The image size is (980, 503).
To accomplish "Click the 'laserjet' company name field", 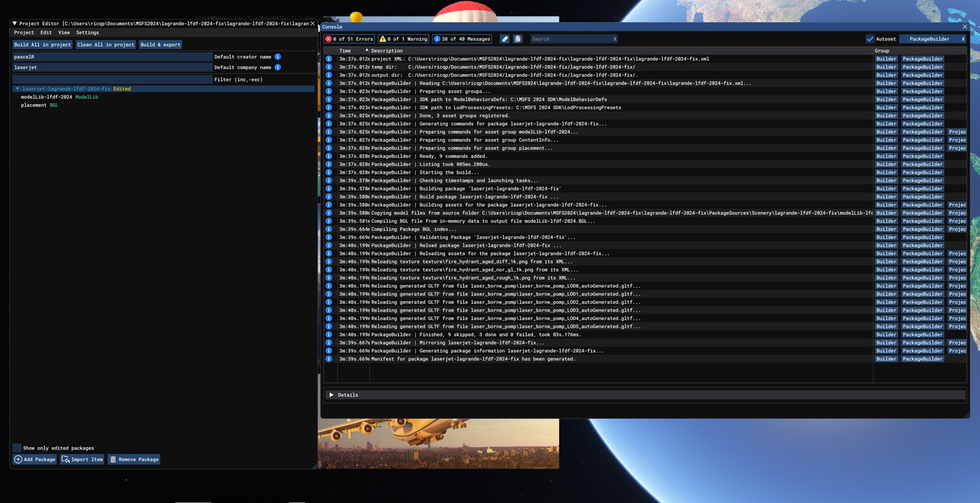I will tap(112, 67).
